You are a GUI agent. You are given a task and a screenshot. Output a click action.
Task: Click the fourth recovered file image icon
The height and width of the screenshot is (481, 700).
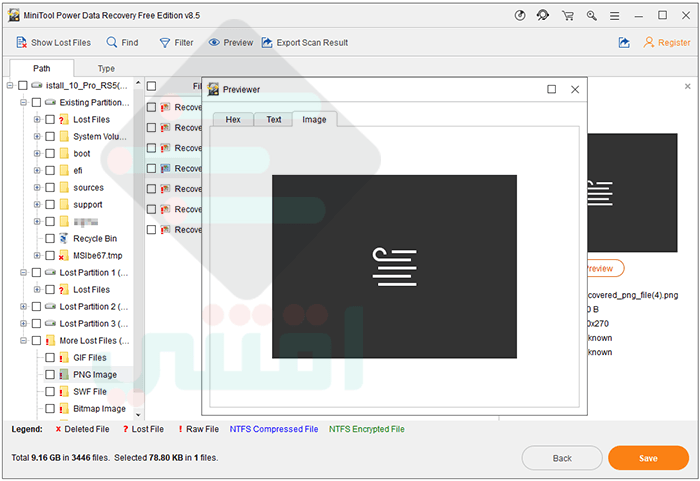pos(166,168)
